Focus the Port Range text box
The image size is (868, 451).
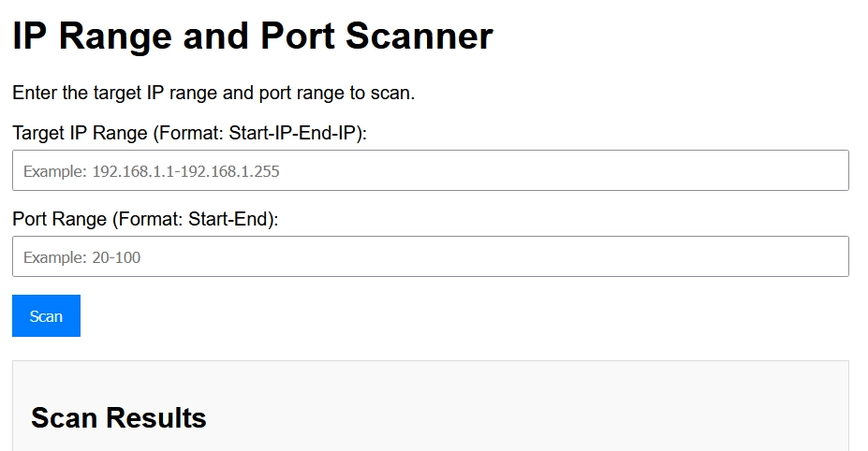point(431,256)
